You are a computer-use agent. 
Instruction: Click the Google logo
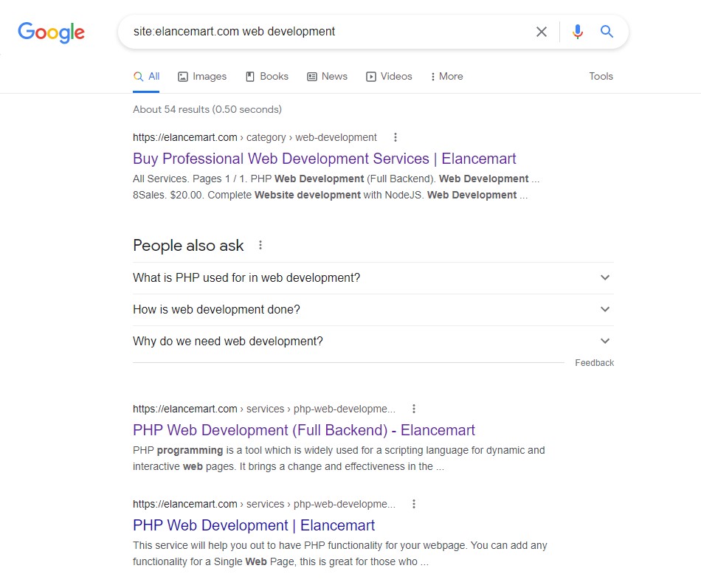tap(52, 32)
